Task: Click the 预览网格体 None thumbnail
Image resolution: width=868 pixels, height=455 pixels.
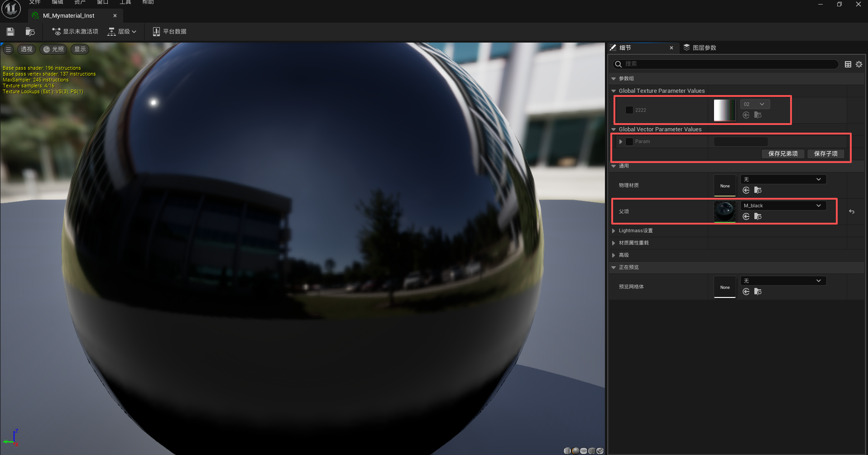Action: pos(725,287)
